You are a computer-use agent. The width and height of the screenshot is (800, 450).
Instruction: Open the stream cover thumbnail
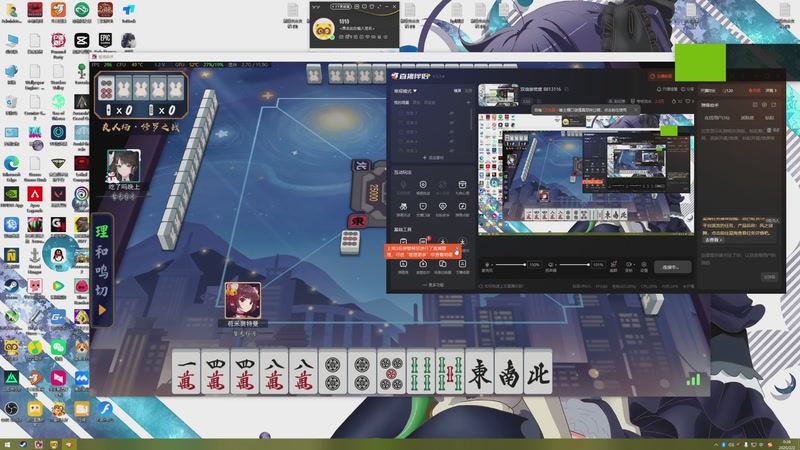(498, 95)
